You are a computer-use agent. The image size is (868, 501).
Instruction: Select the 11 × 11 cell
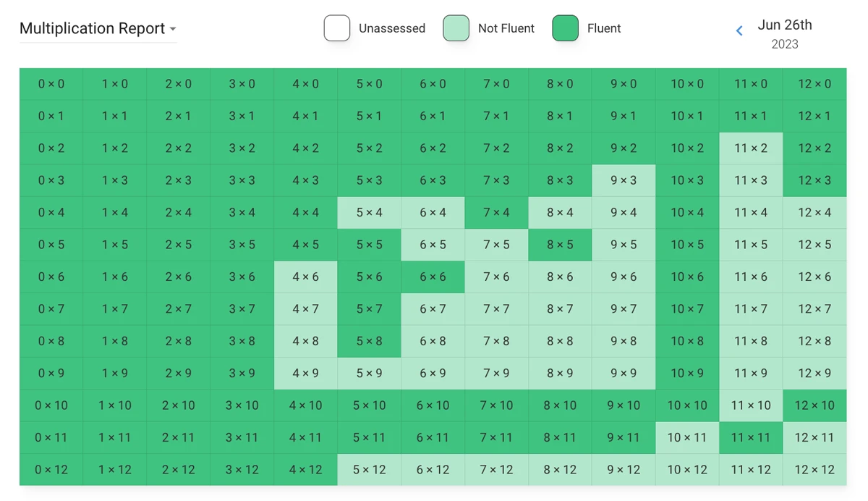(751, 437)
